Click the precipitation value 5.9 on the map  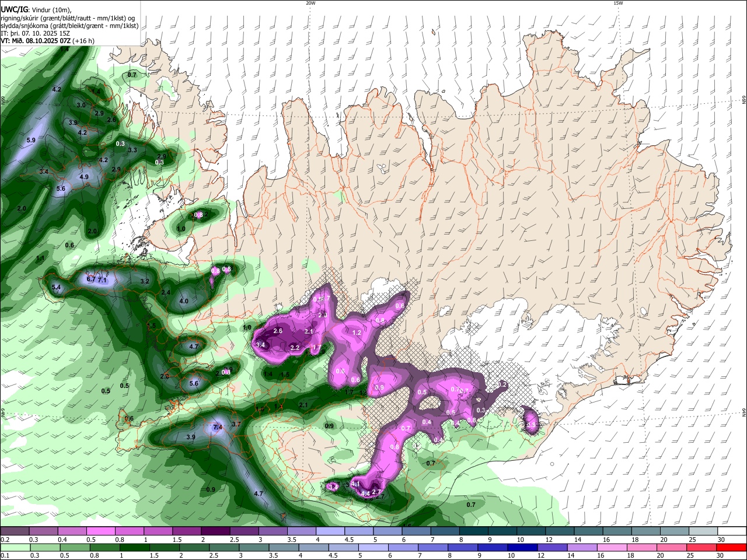tap(31, 141)
